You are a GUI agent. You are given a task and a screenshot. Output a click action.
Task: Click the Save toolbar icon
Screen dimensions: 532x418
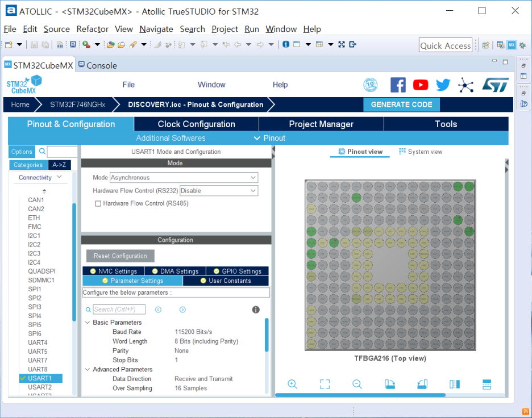point(34,44)
